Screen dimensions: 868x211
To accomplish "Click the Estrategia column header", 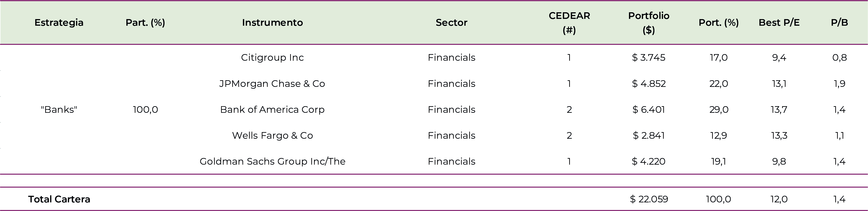I will (59, 23).
